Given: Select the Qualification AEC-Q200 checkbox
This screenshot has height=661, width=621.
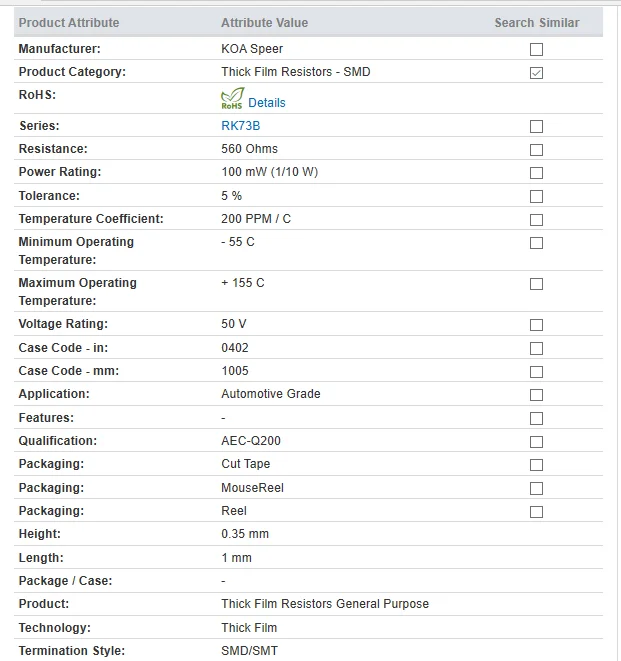Looking at the screenshot, I should pyautogui.click(x=536, y=442).
